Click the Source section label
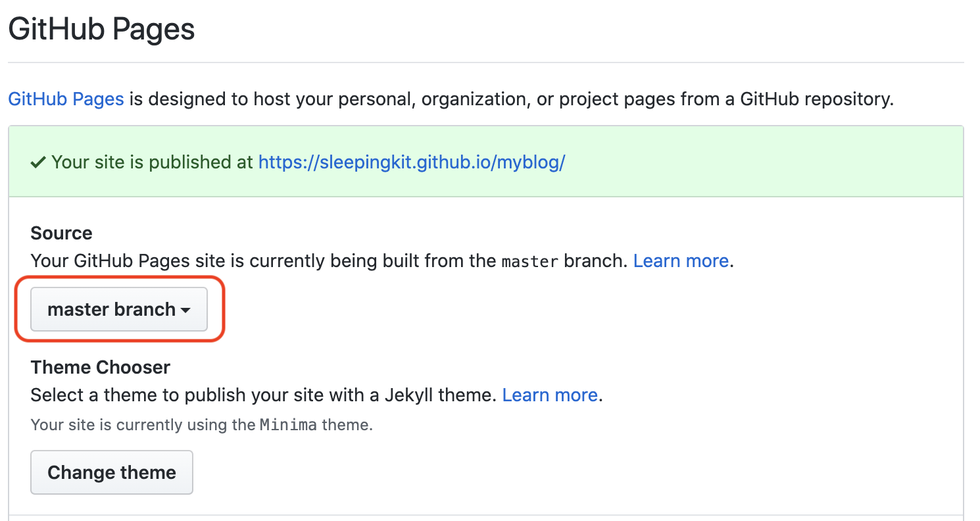Image resolution: width=980 pixels, height=521 pixels. [61, 233]
